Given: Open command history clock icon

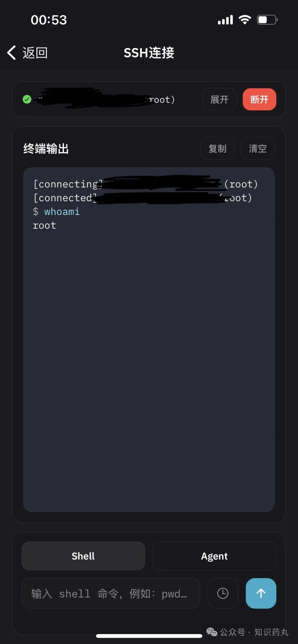Looking at the screenshot, I should [223, 593].
